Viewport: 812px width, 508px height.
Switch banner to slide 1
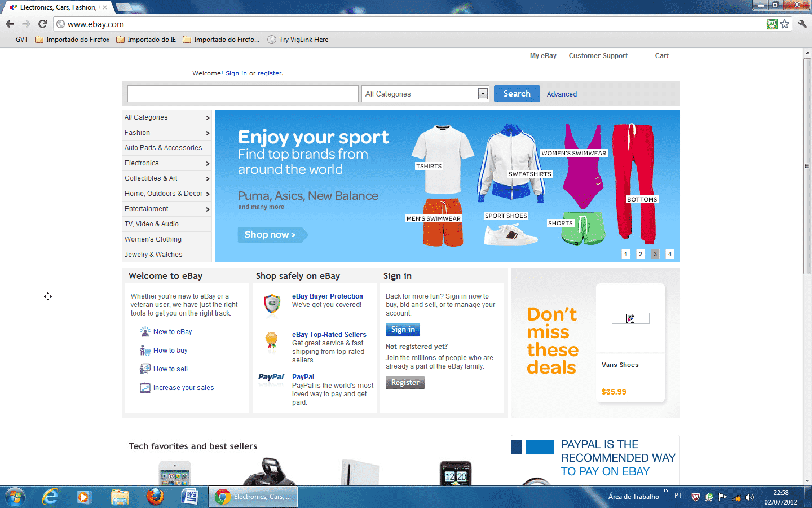626,254
